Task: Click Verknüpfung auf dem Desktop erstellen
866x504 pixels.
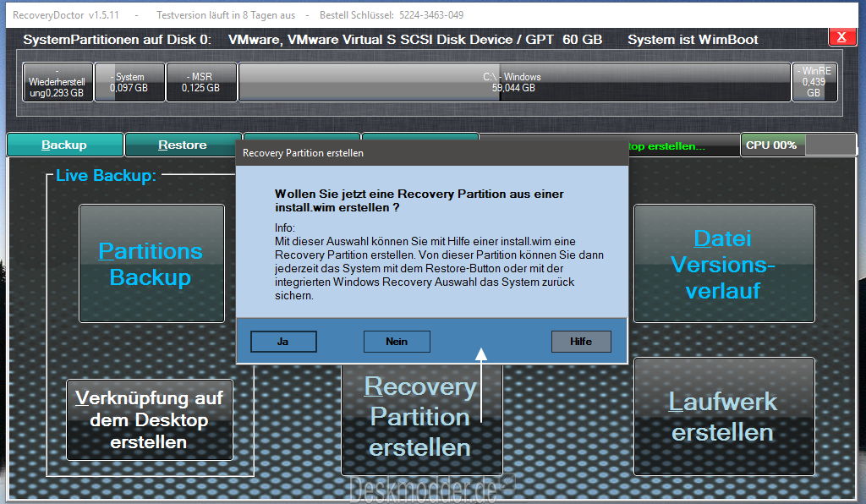Action: coord(149,419)
